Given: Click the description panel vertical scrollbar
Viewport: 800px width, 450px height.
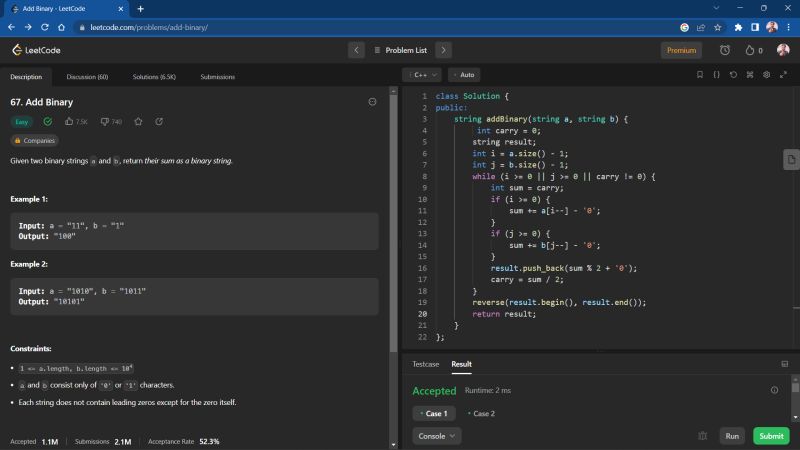Looking at the screenshot, I should [x=393, y=220].
